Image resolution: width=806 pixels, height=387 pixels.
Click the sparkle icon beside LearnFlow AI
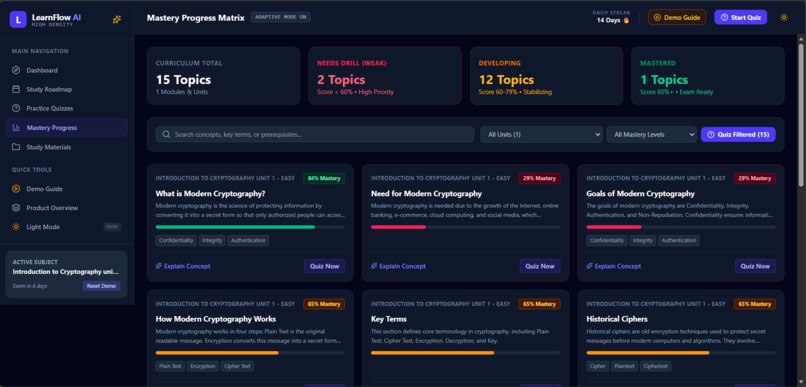(x=117, y=20)
